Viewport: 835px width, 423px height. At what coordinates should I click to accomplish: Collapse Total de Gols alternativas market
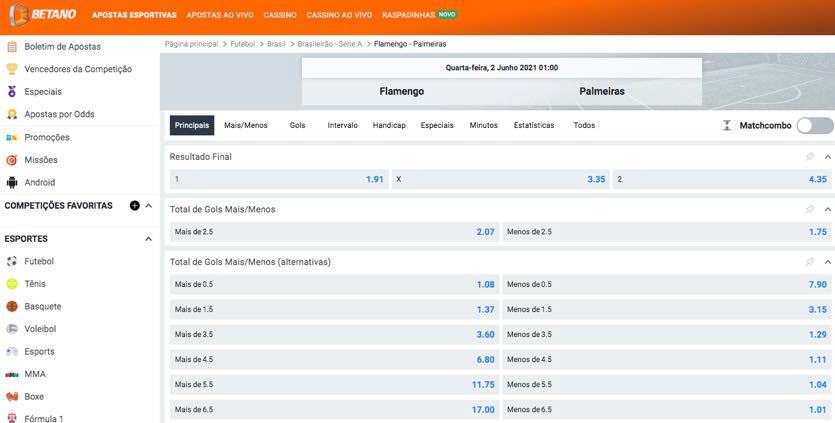828,262
